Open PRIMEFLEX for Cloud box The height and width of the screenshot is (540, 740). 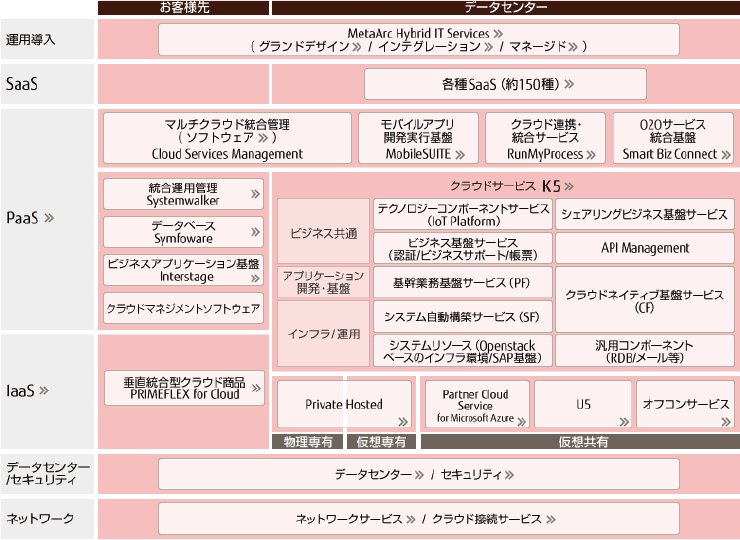point(184,388)
